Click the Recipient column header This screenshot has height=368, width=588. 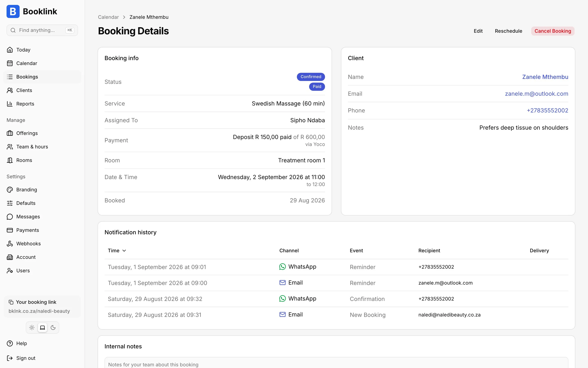pyautogui.click(x=429, y=251)
